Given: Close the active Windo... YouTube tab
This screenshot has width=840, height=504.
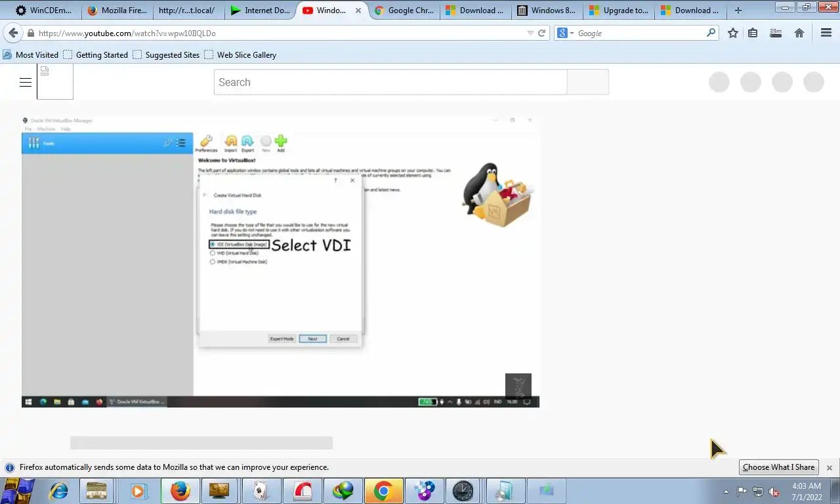Looking at the screenshot, I should click(x=358, y=10).
